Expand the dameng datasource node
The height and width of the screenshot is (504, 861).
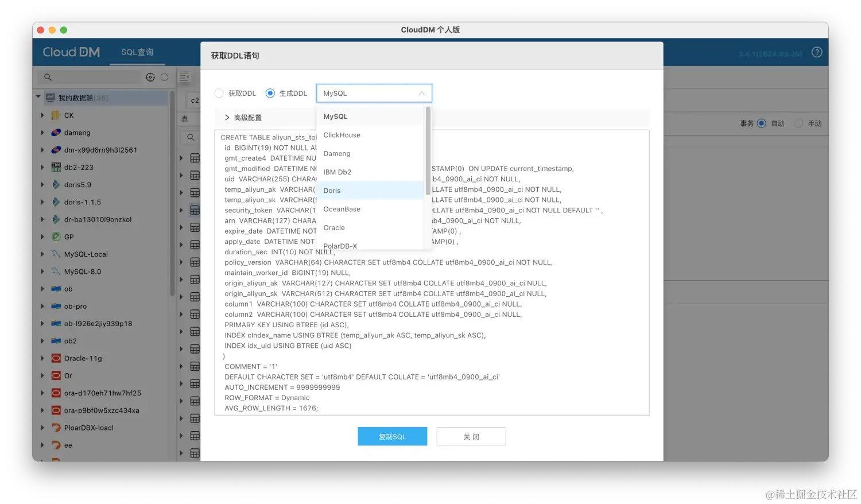[x=42, y=133]
